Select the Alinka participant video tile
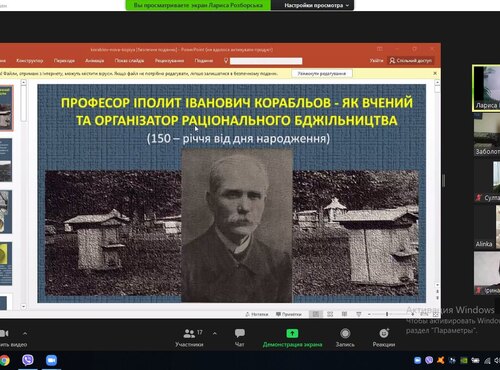 487,227
